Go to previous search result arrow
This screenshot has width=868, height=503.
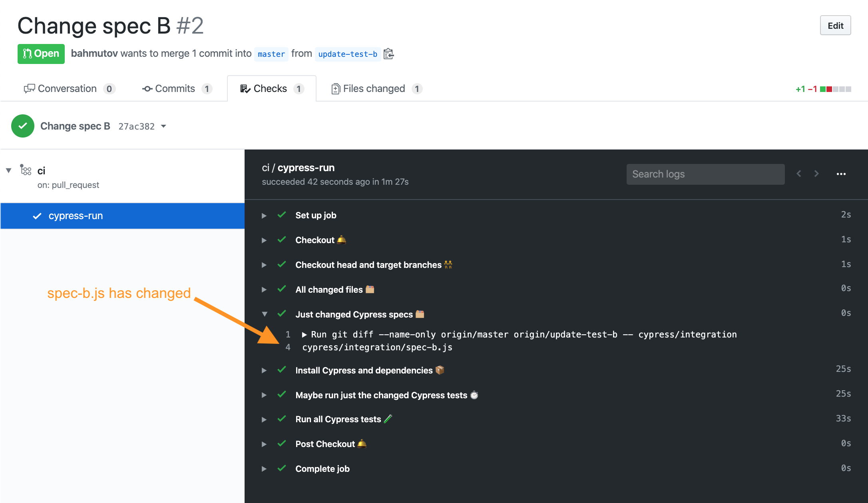click(x=799, y=174)
